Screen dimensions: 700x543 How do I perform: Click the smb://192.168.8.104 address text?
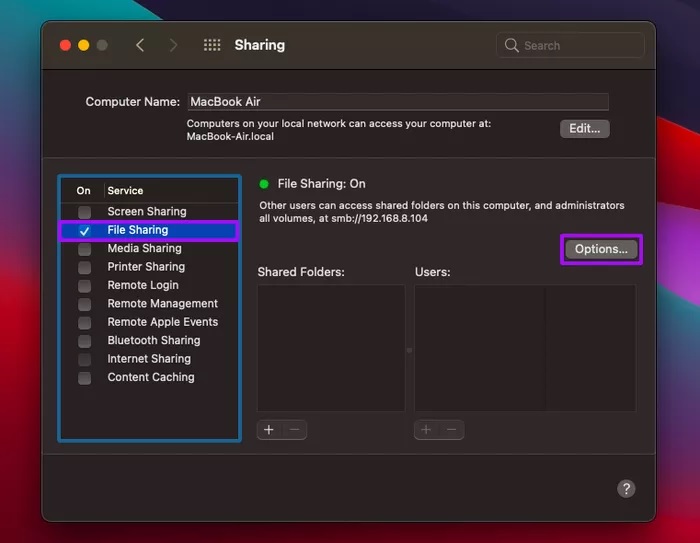click(x=379, y=218)
